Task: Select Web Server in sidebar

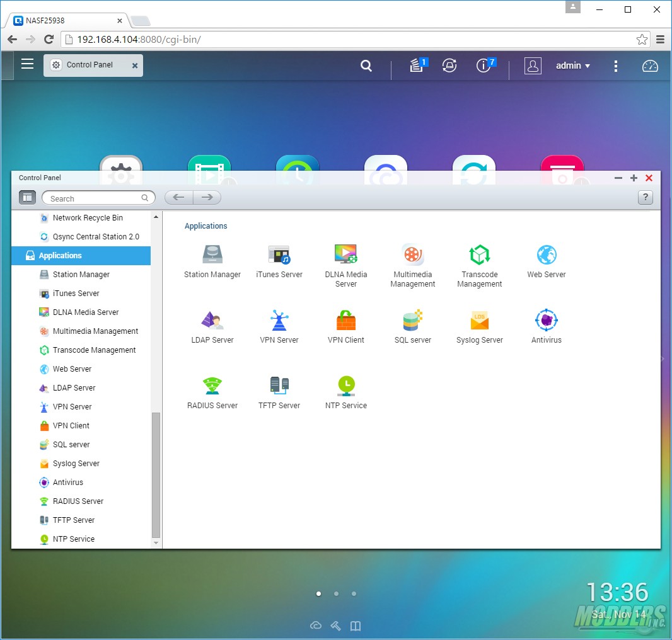Action: pos(81,369)
